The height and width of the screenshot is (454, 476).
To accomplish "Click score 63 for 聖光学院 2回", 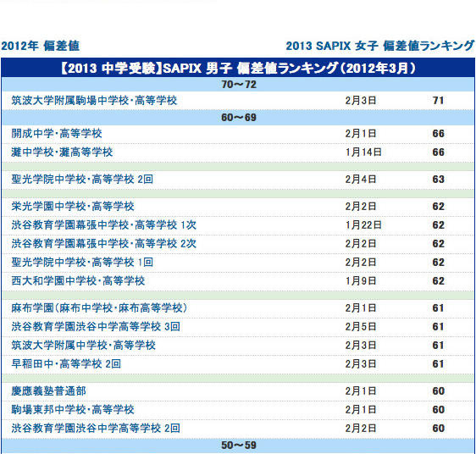I will point(439,180).
